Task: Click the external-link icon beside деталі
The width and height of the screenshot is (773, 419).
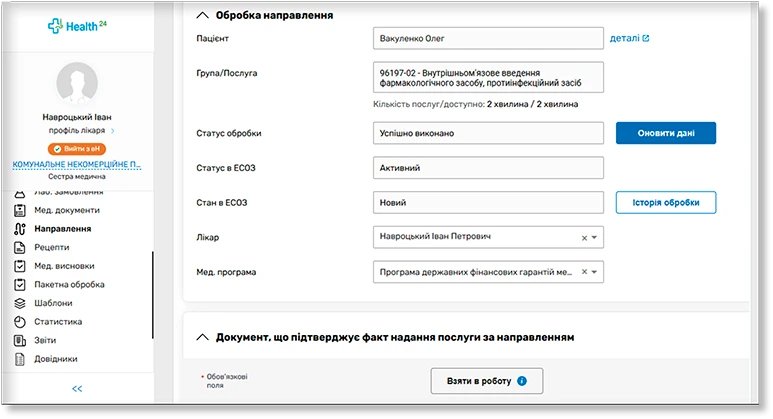Action: coord(646,38)
